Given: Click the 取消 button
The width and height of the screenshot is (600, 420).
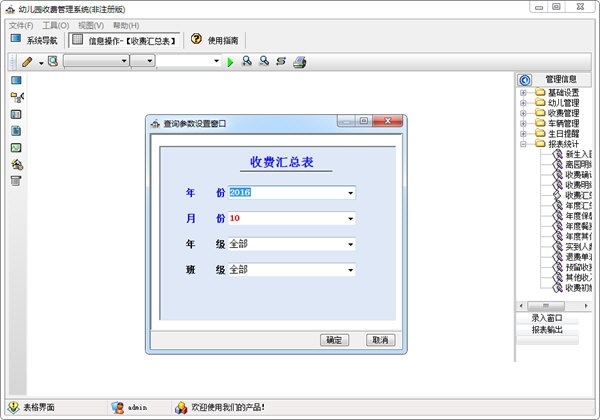Looking at the screenshot, I should [x=380, y=340].
